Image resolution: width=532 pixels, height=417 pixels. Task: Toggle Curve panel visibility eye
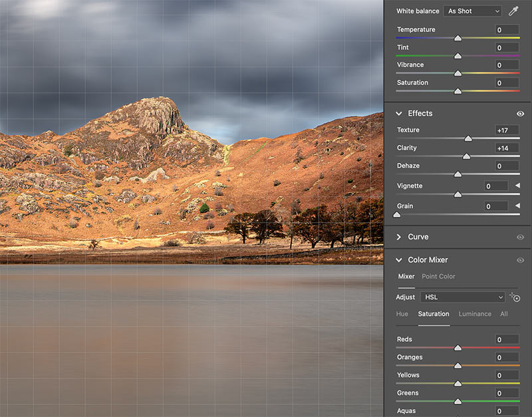click(x=520, y=237)
